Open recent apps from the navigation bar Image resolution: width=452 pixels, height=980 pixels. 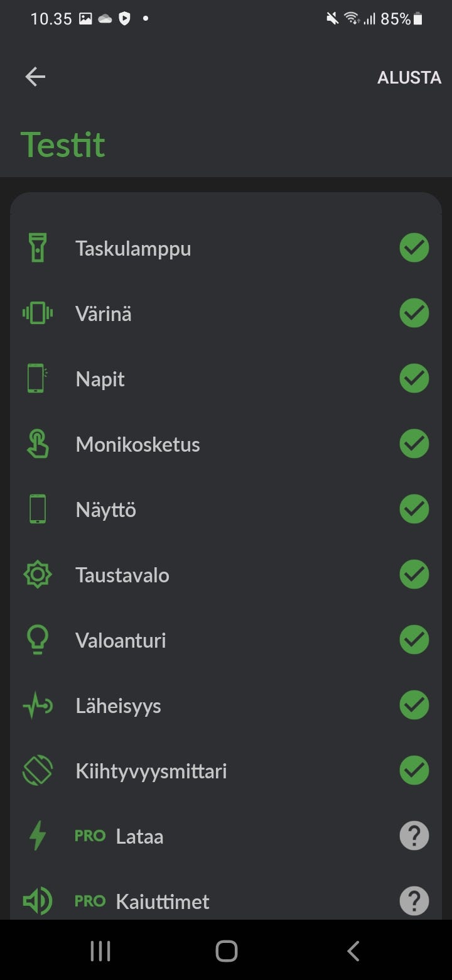coord(100,950)
